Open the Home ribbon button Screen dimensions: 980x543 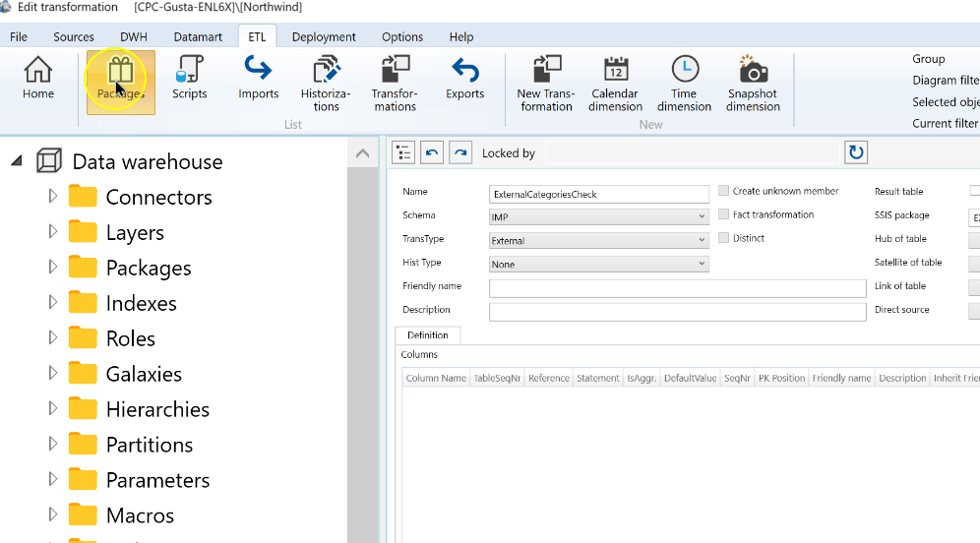38,78
